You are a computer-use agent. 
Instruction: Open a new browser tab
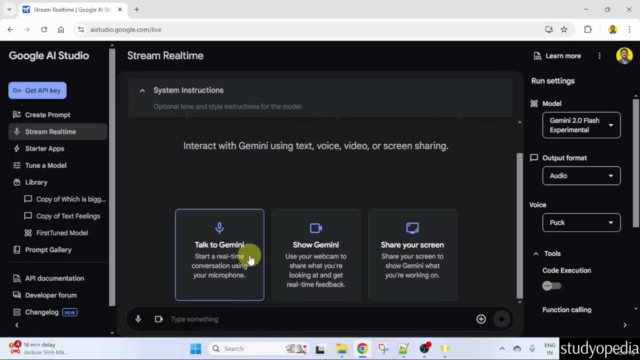click(137, 9)
